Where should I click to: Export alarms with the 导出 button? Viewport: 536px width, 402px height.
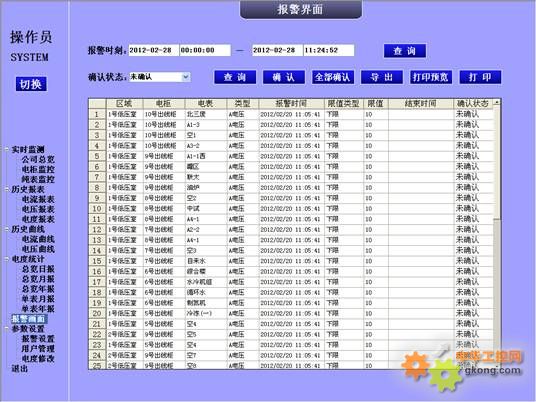[382, 77]
